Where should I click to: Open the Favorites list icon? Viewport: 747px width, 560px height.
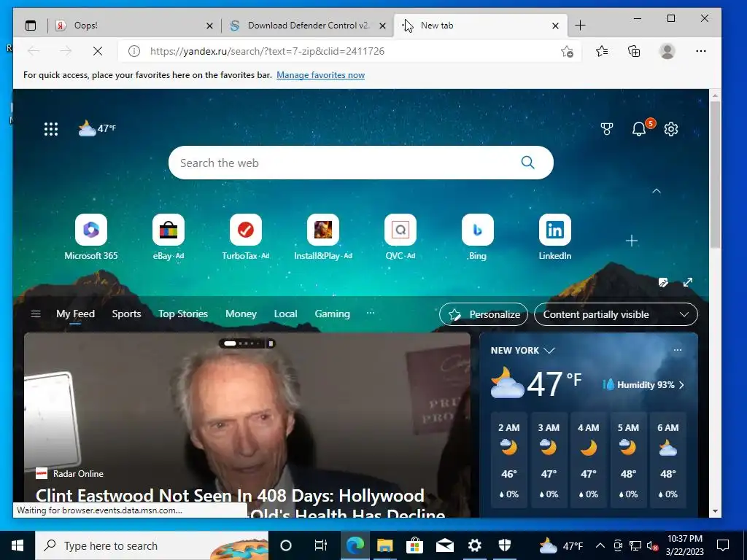602,51
